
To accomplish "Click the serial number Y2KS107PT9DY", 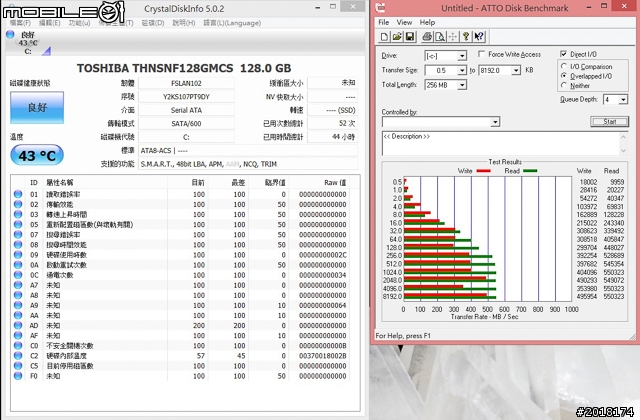I will point(186,97).
